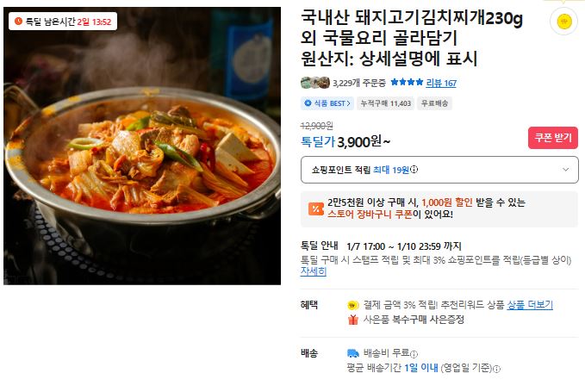The height and width of the screenshot is (392, 585).
Task: Click the red gift box icon
Action: point(353,320)
